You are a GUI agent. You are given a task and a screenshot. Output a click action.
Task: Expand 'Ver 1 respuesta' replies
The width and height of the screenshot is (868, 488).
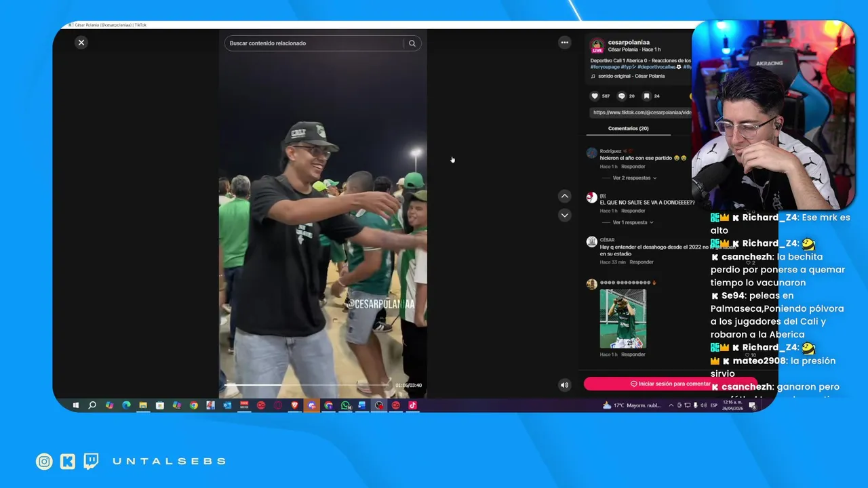633,222
